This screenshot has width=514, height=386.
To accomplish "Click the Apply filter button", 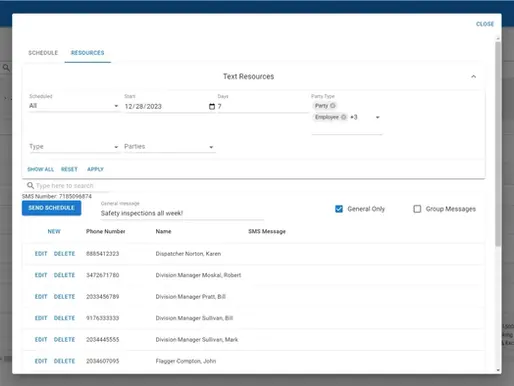I will (x=95, y=169).
